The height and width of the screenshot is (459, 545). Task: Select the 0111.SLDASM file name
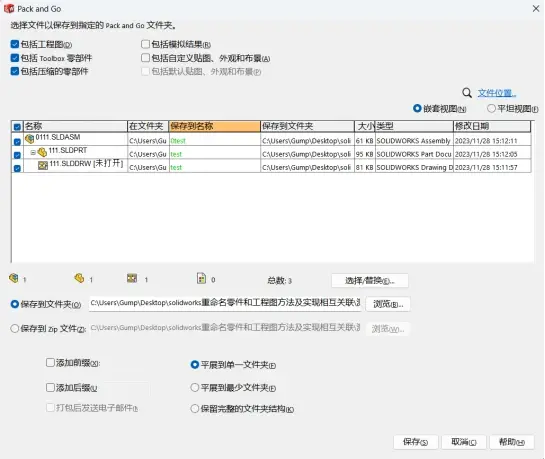pos(58,137)
